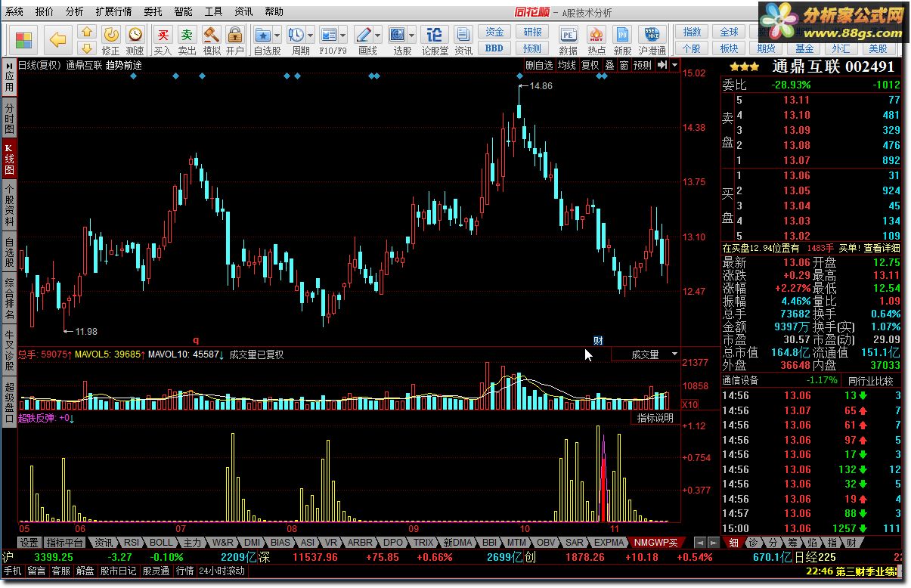Click the BBD button

(x=494, y=48)
